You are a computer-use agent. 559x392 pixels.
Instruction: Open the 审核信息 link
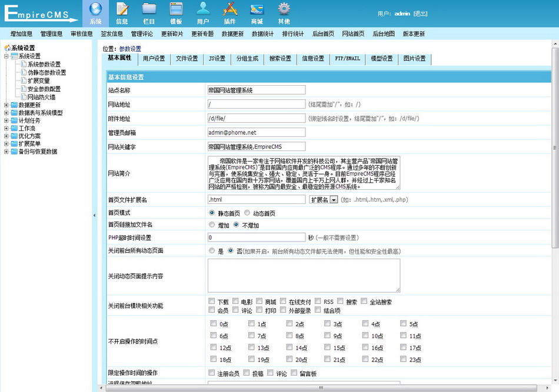[x=82, y=34]
